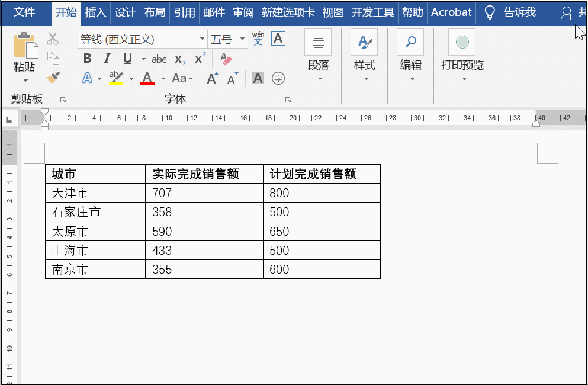Click the Share person icon

[567, 13]
